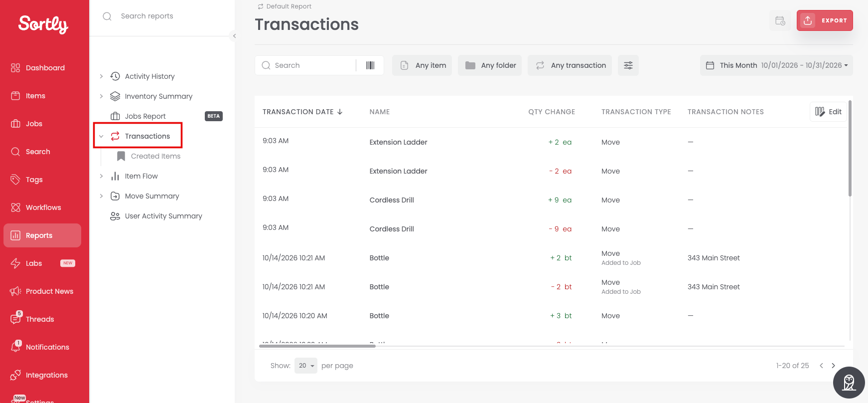This screenshot has width=868, height=403.
Task: Click the Sortly logo
Action: click(x=43, y=24)
